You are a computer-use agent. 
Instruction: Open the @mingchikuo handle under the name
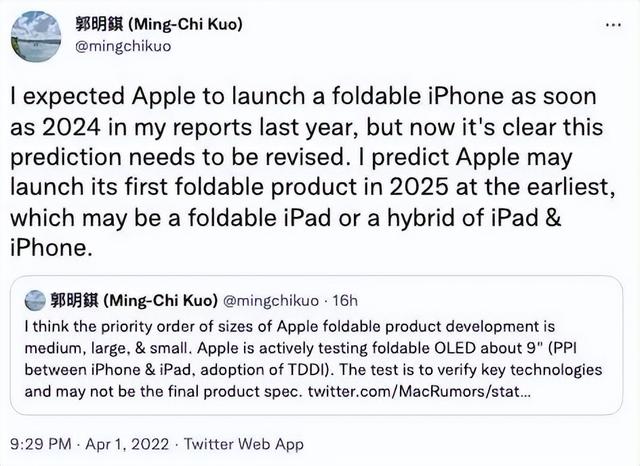click(123, 46)
